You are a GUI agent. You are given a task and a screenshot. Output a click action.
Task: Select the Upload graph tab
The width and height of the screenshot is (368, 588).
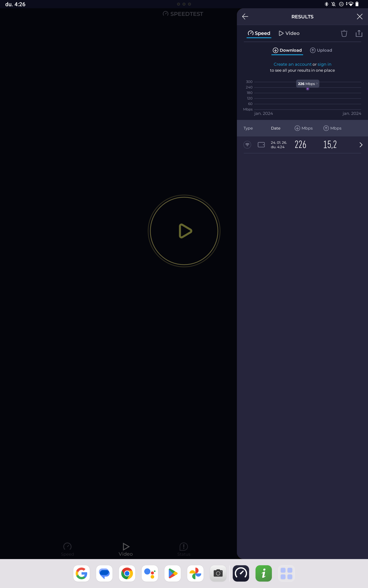click(x=321, y=50)
